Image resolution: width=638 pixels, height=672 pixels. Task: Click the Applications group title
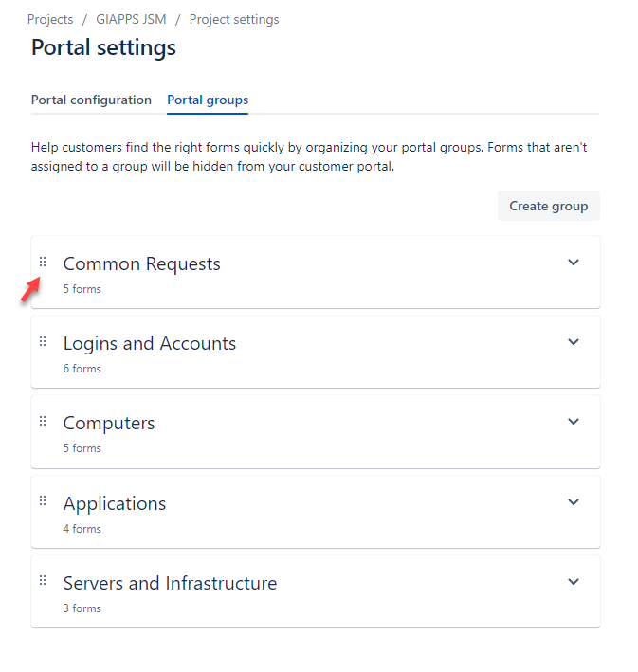115,503
